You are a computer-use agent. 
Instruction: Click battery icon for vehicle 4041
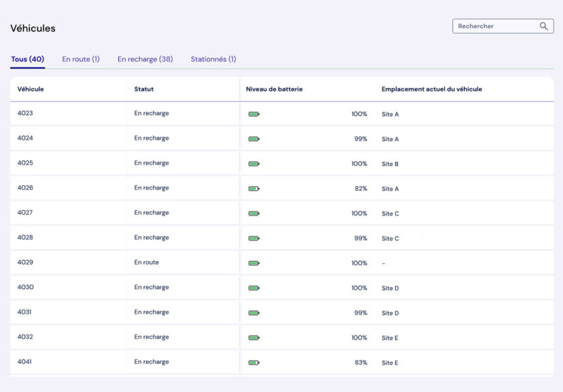[x=254, y=363]
